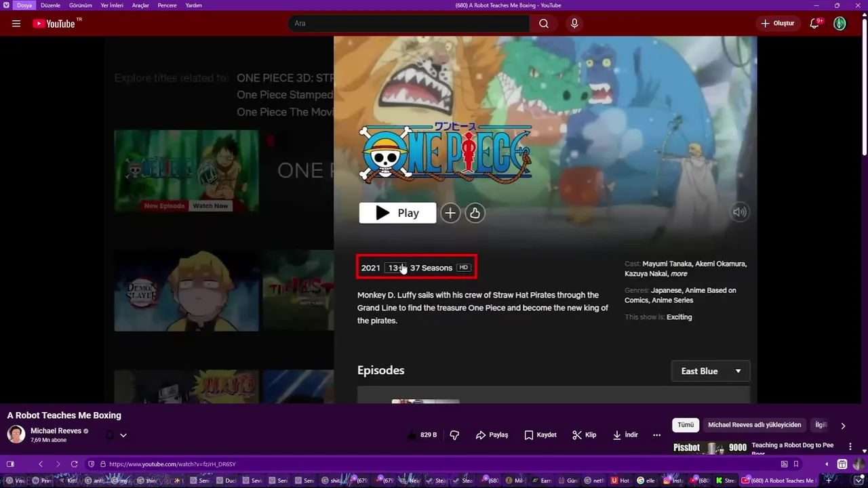868x488 pixels.
Task: Open the Dosya menu
Action: click(24, 5)
